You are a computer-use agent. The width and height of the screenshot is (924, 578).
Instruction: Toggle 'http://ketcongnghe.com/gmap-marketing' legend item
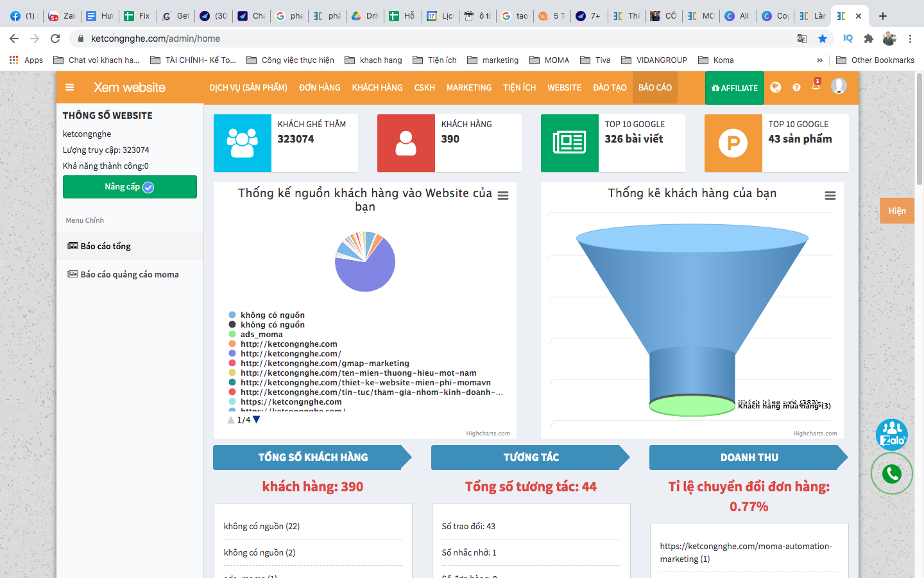click(x=324, y=363)
